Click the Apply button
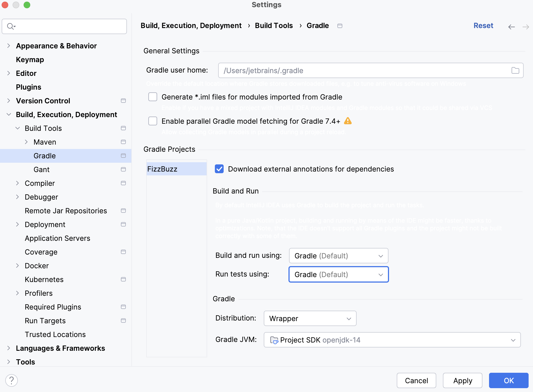This screenshot has height=392, width=533. point(462,380)
